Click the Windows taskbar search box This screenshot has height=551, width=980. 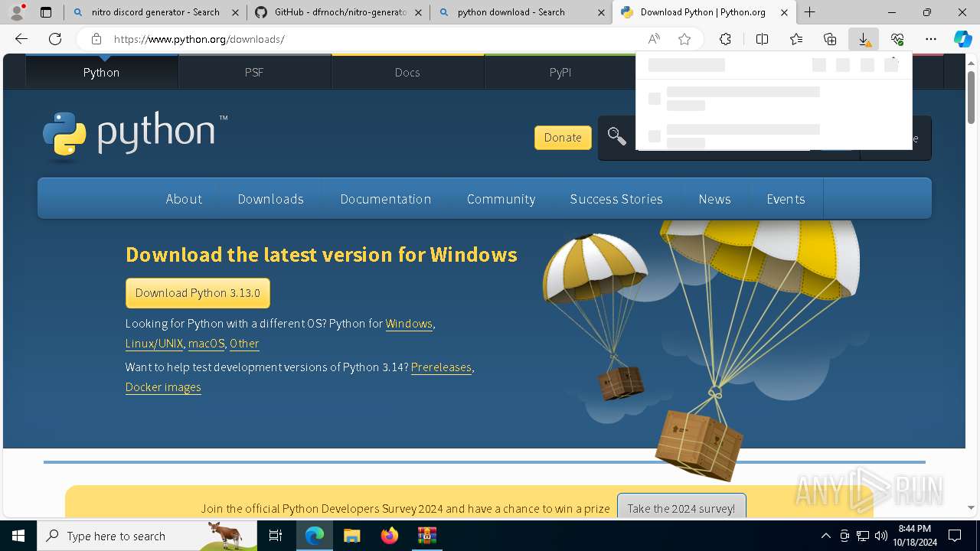coord(147,536)
